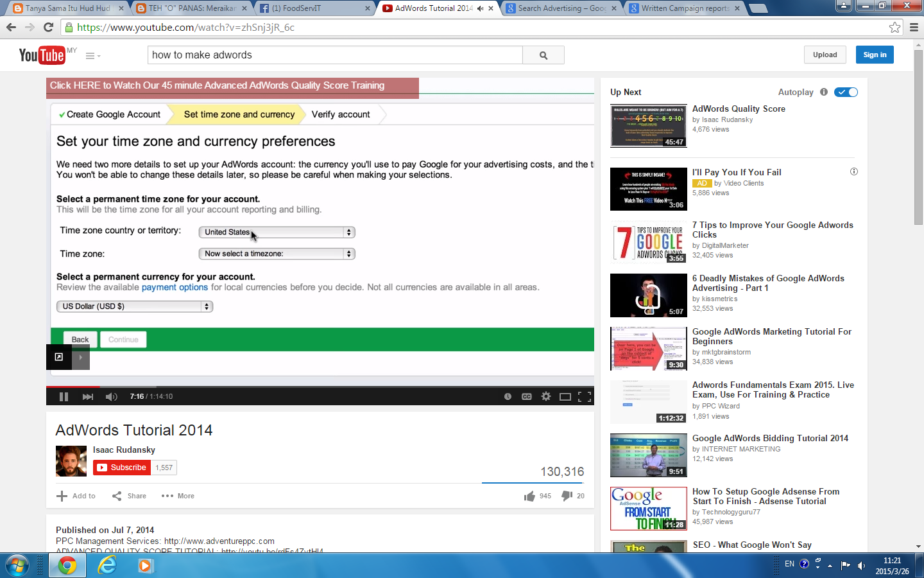
Task: Toggle the Autoplay switch
Action: 846,92
